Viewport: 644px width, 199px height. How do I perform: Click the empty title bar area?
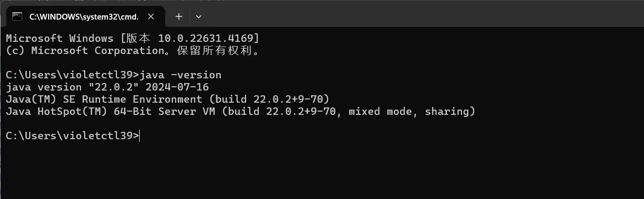point(423,14)
